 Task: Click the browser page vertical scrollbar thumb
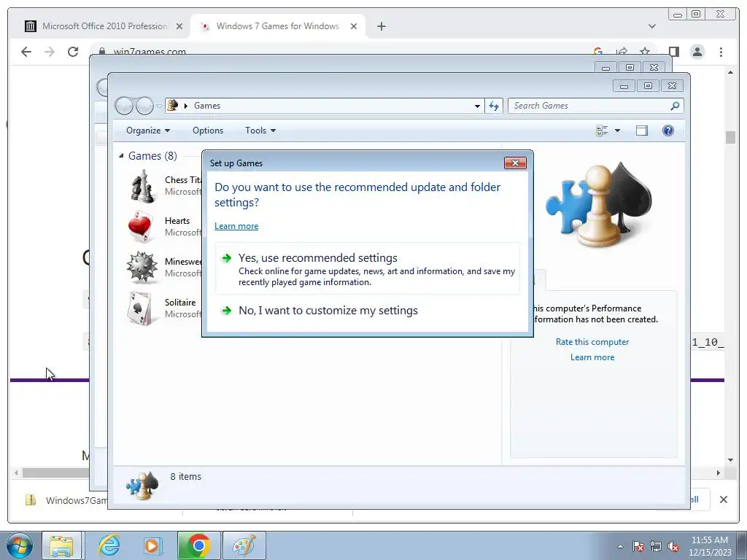click(x=730, y=137)
